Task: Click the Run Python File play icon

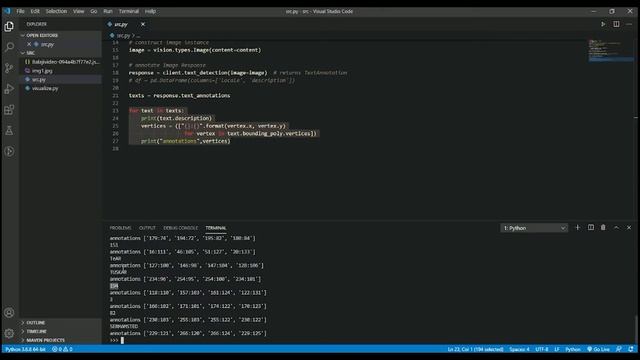Action: click(x=603, y=24)
